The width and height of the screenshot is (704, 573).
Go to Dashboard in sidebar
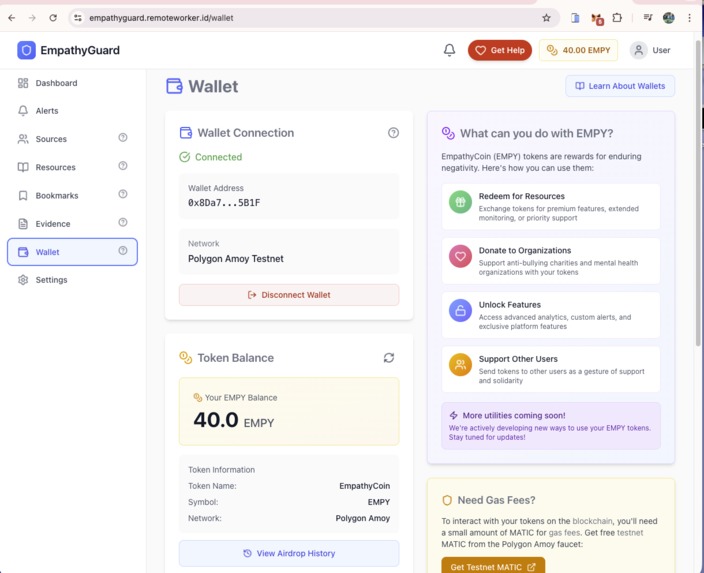pos(72,83)
